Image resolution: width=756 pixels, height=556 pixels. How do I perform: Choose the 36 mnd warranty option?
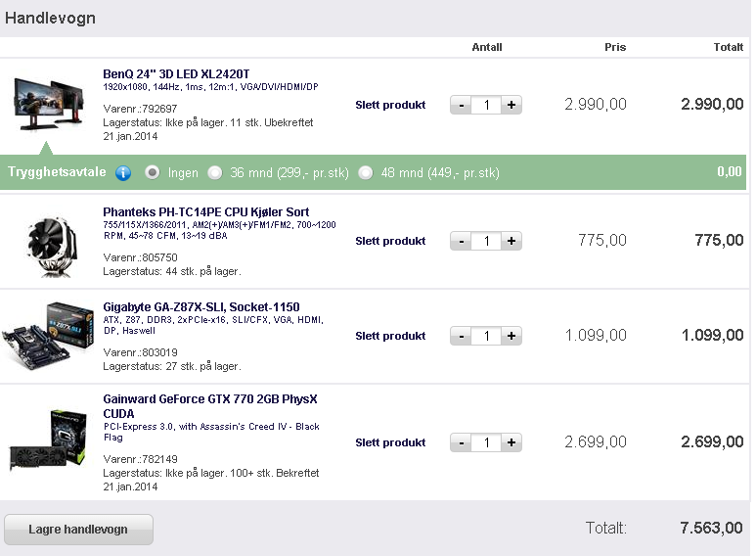tap(215, 172)
